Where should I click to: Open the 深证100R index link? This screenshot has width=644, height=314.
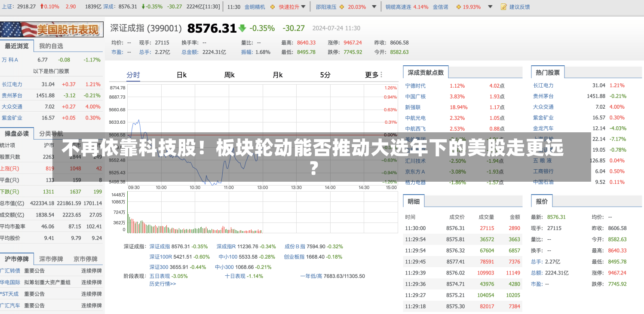[x=161, y=257]
